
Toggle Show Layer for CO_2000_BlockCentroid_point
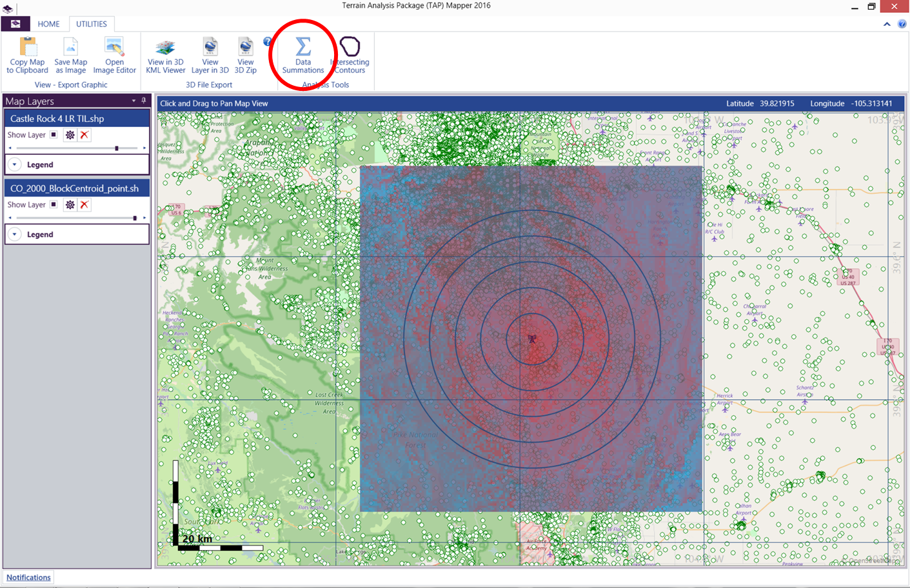[54, 204]
